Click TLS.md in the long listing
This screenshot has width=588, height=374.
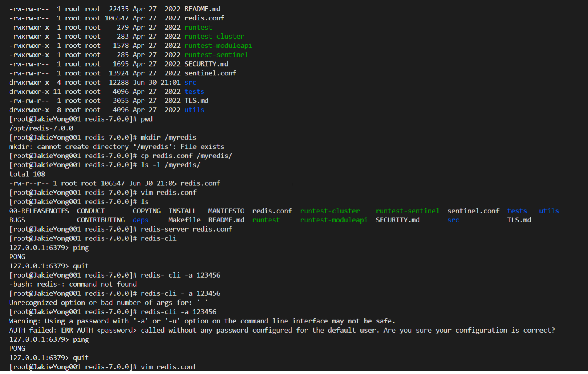pos(196,100)
